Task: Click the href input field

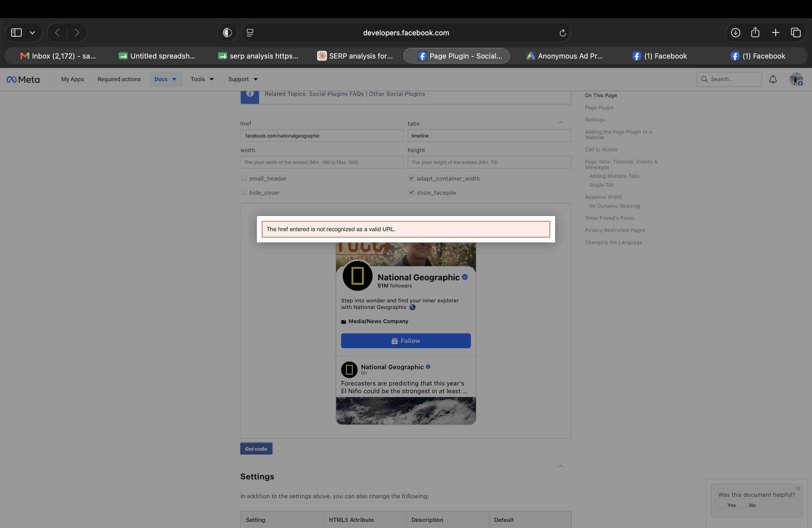Action: pyautogui.click(x=322, y=136)
